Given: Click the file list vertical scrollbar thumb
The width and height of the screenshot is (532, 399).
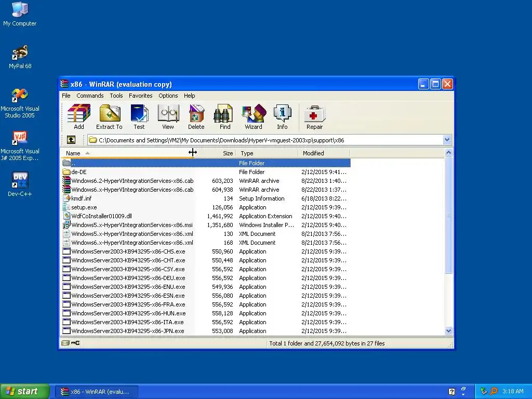Looking at the screenshot, I should pos(448,215).
